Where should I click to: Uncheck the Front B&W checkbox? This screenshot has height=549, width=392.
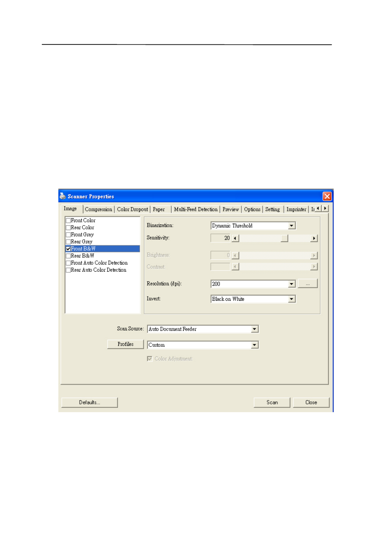pyautogui.click(x=68, y=249)
